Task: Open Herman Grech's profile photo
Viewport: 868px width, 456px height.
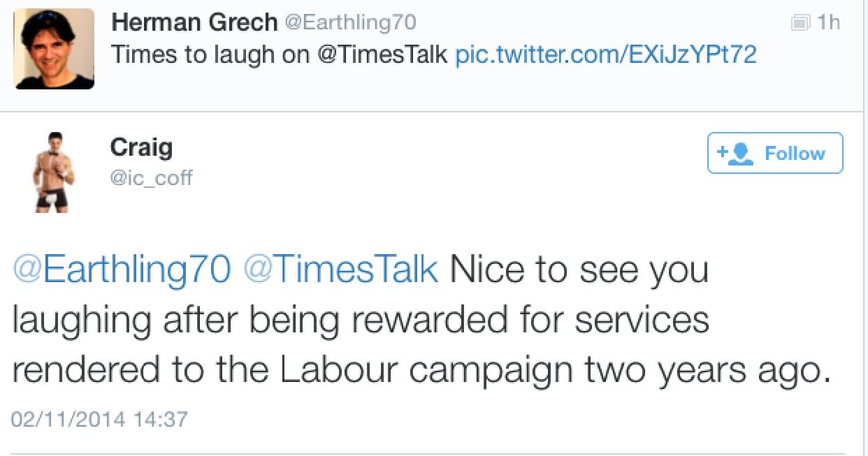Action: point(54,49)
